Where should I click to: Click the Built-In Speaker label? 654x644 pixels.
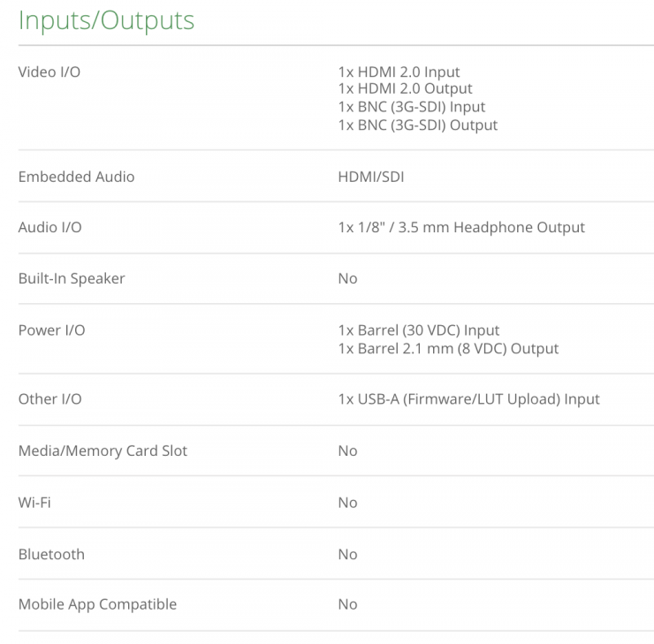pyautogui.click(x=72, y=278)
